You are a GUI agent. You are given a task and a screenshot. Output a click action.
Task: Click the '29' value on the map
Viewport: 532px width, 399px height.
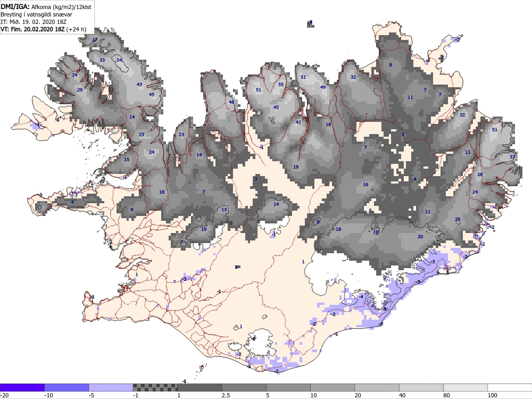[80, 90]
